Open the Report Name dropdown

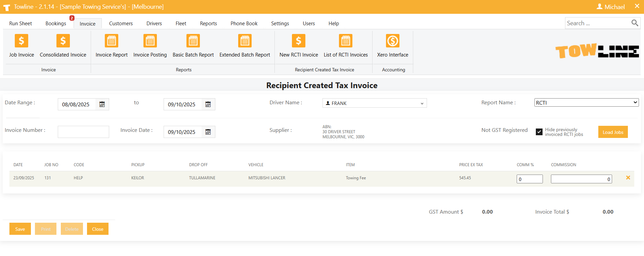(x=586, y=103)
